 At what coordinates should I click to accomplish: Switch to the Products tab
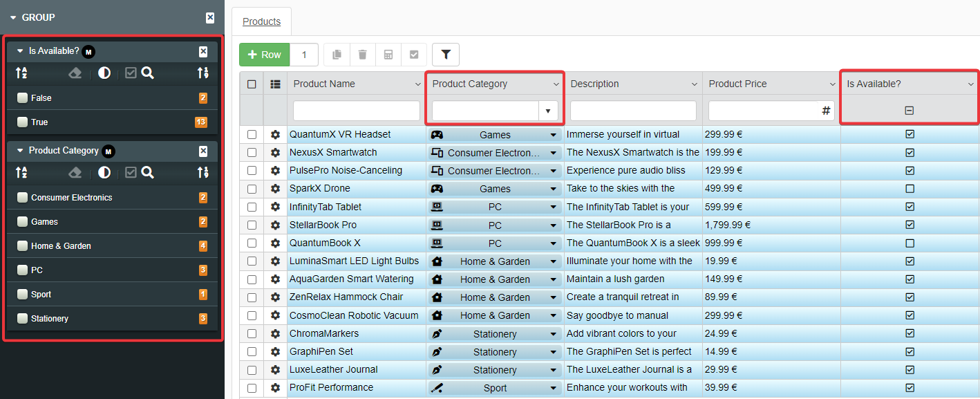pyautogui.click(x=261, y=21)
